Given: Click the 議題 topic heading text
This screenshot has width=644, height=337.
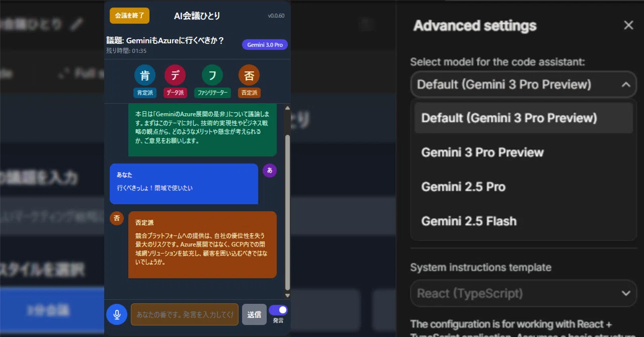Looking at the screenshot, I should 165,40.
